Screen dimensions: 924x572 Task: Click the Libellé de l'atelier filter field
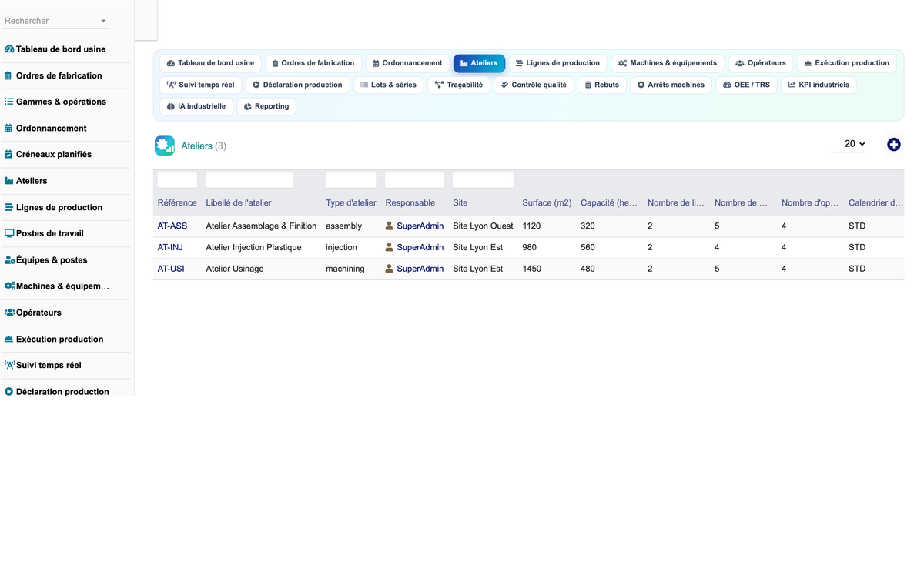[x=249, y=180]
